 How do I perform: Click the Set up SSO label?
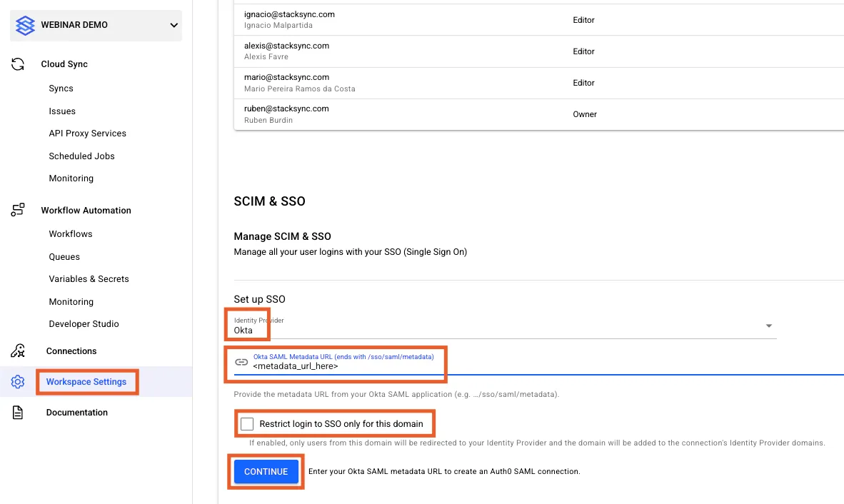point(259,299)
